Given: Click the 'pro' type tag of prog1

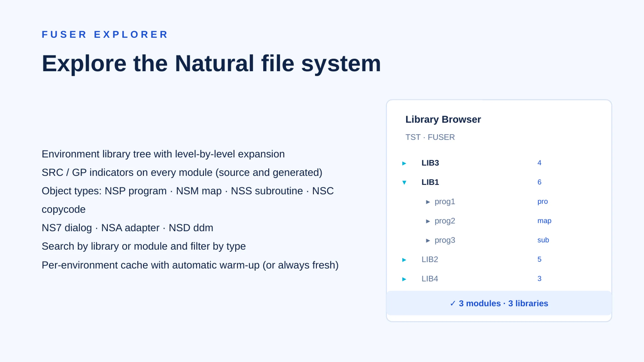Looking at the screenshot, I should coord(542,202).
